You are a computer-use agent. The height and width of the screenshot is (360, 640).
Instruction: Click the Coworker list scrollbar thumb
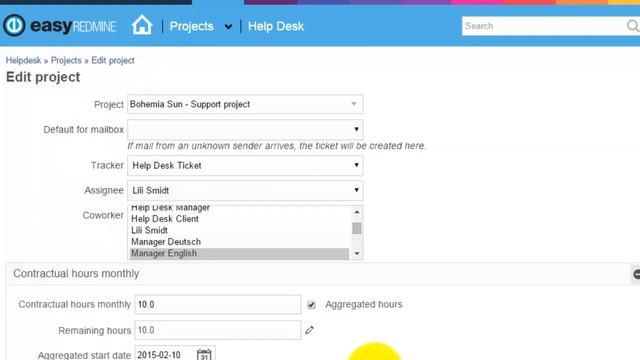[357, 228]
